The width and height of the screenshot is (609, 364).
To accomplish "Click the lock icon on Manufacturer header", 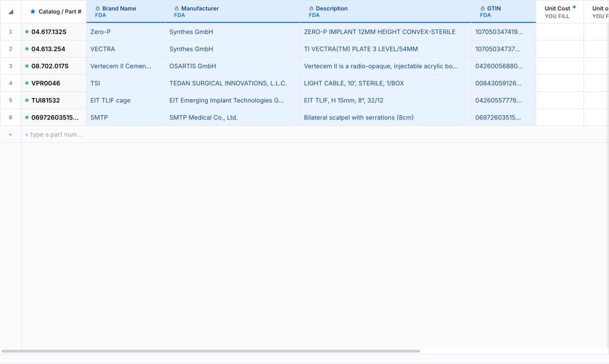I will coord(177,9).
